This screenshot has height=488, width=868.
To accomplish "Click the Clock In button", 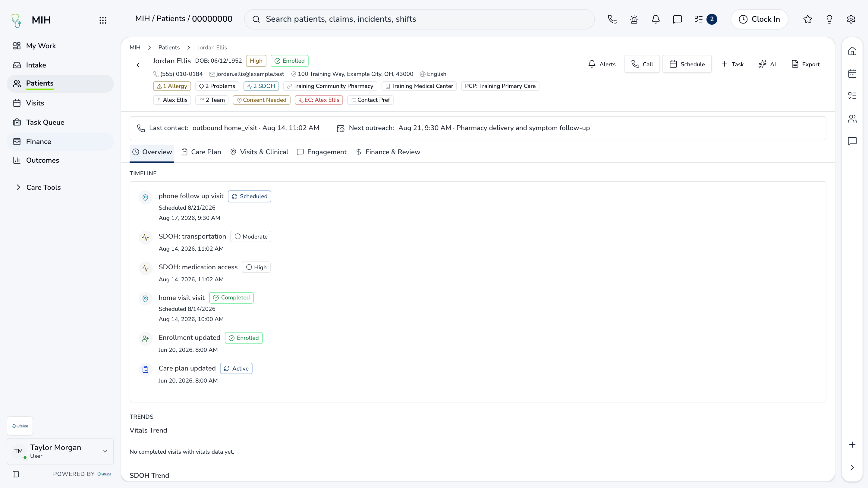I will point(759,19).
